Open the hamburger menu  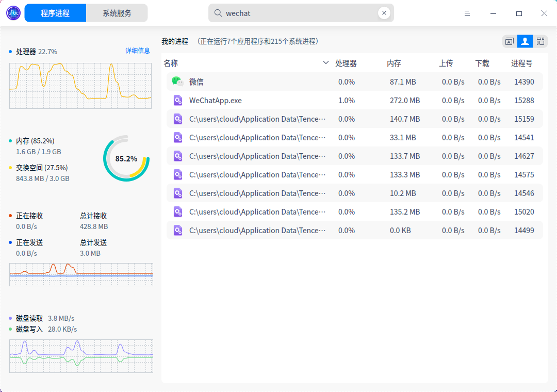(467, 13)
